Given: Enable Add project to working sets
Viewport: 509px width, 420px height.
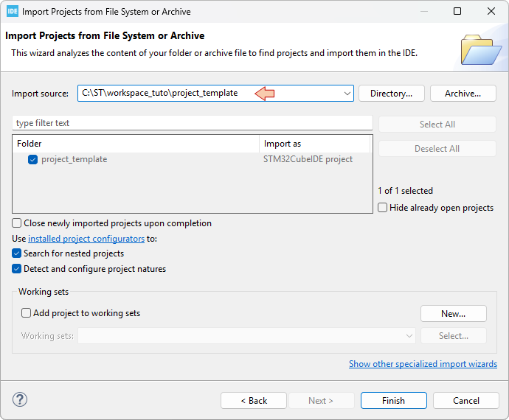Looking at the screenshot, I should (27, 313).
